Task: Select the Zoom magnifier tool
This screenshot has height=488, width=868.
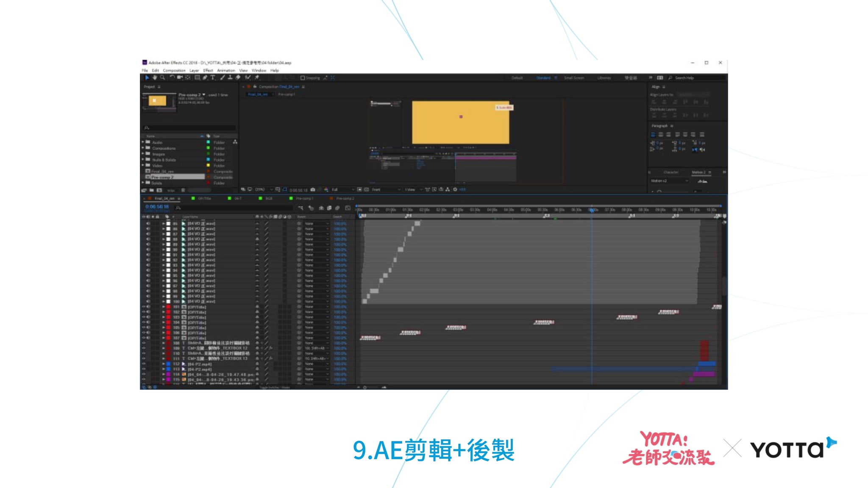Action: click(162, 78)
